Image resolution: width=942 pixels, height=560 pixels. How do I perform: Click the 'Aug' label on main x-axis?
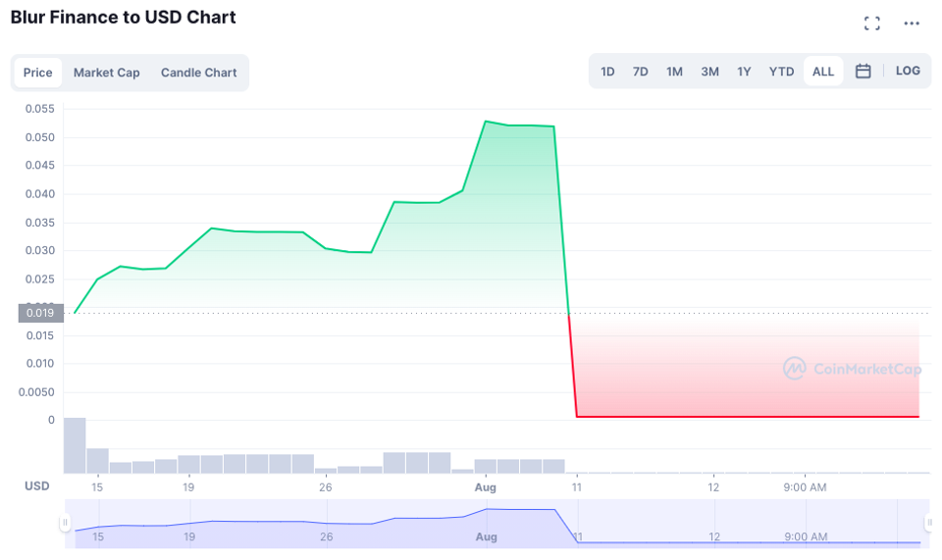pos(486,487)
